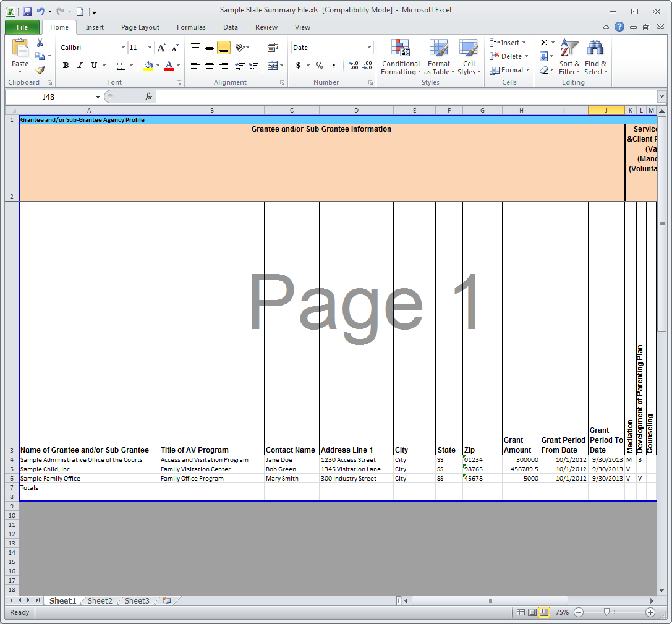Image resolution: width=672 pixels, height=624 pixels.
Task: Click the green File button
Action: click(22, 27)
